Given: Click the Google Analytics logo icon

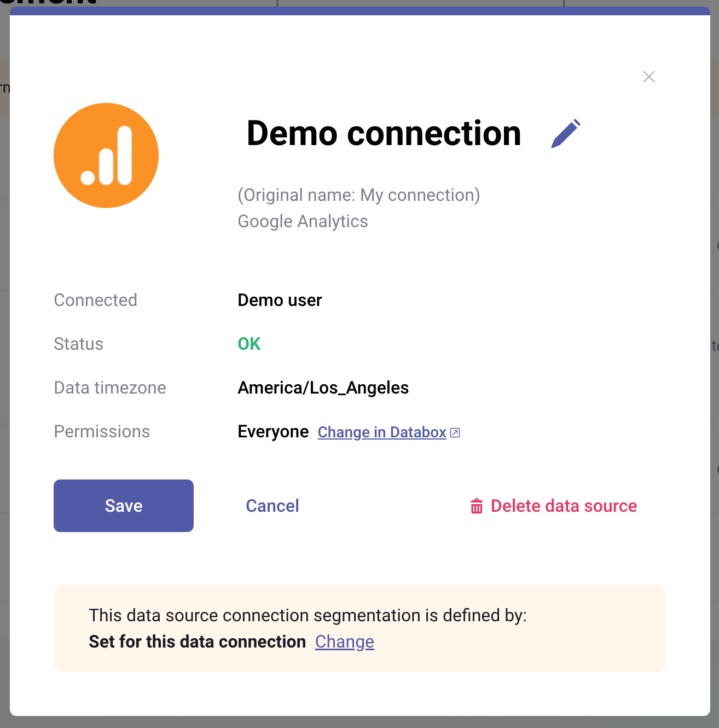Looking at the screenshot, I should [106, 155].
